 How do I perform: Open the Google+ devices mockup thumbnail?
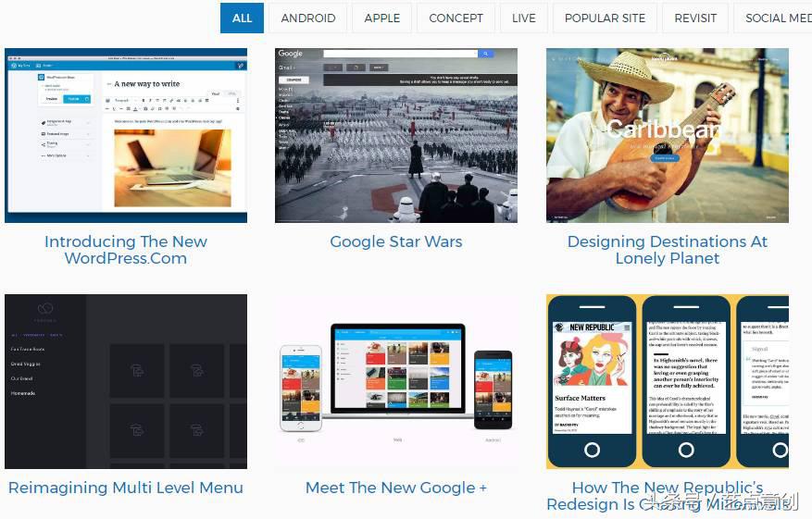(x=396, y=382)
